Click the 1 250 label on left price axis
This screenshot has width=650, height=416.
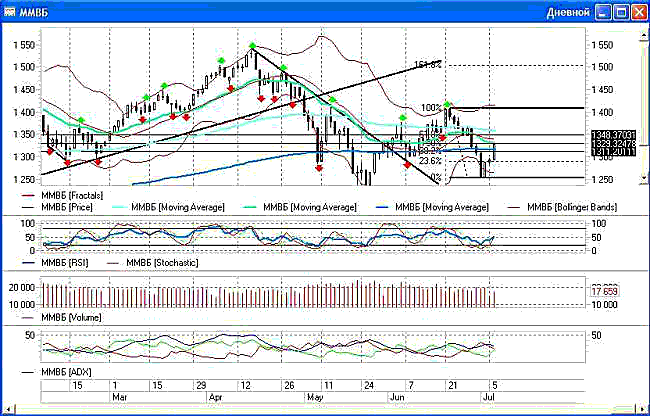tap(26, 179)
